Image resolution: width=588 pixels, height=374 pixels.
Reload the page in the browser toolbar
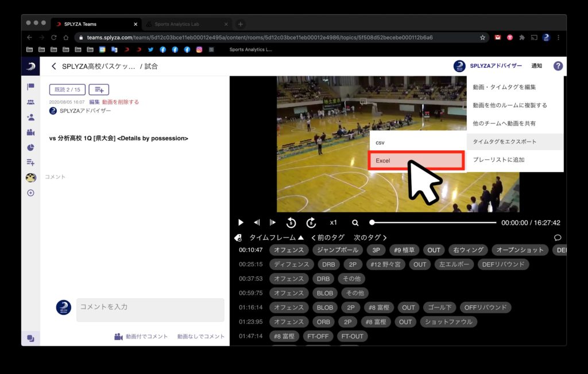[53, 37]
